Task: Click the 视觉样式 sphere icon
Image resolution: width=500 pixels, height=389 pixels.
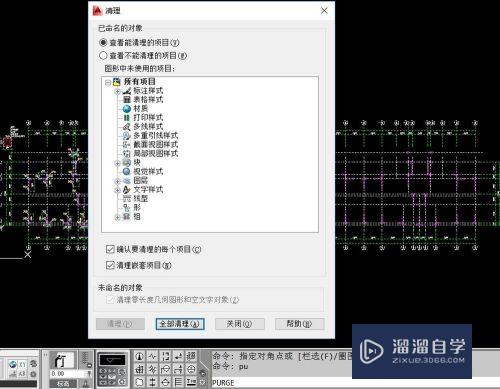Action: click(x=127, y=171)
